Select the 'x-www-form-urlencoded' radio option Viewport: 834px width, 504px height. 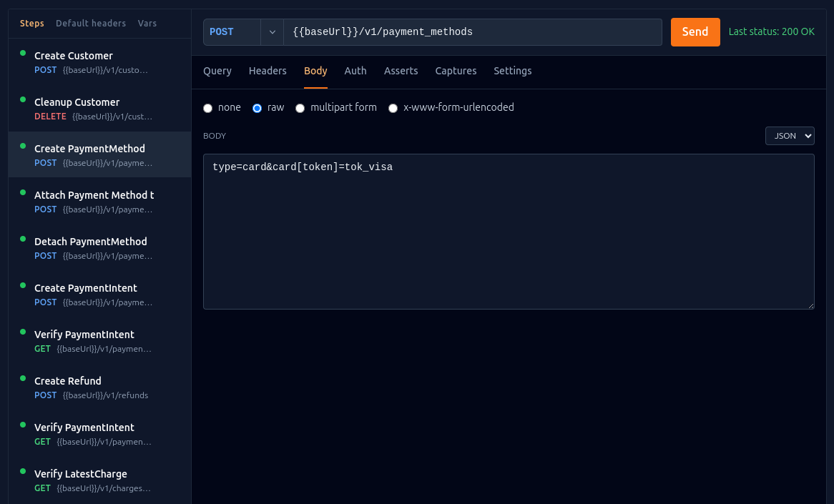coord(393,108)
